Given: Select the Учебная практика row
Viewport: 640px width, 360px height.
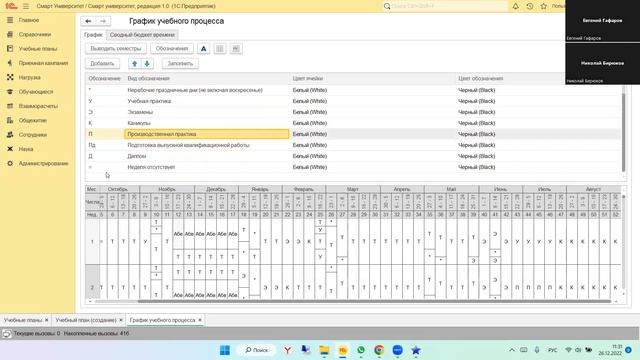Looking at the screenshot, I should [353, 101].
